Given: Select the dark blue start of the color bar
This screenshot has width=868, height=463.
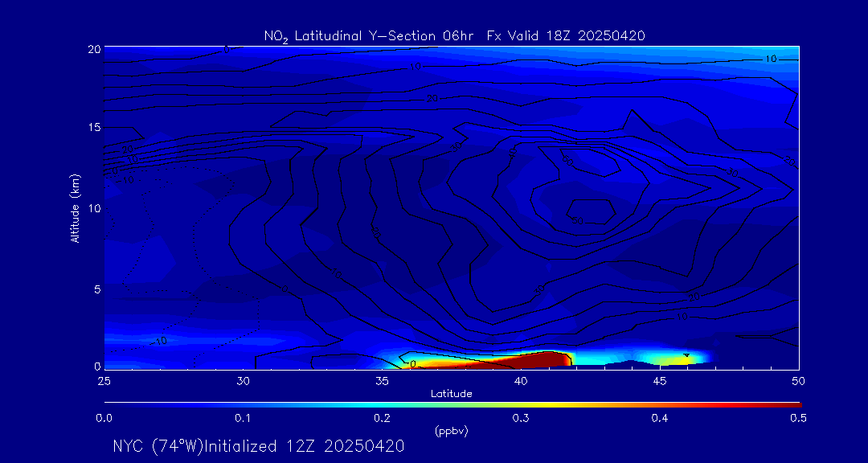Looking at the screenshot, I should (113, 404).
